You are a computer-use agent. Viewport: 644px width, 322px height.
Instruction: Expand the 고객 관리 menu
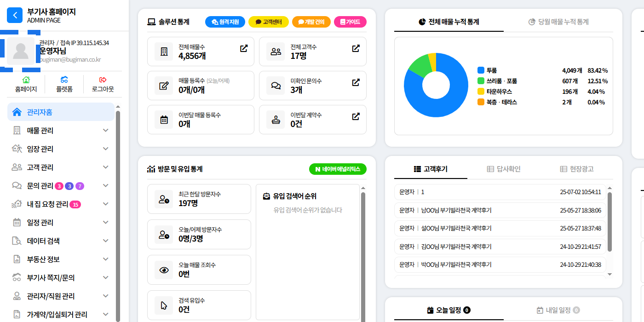tap(106, 167)
